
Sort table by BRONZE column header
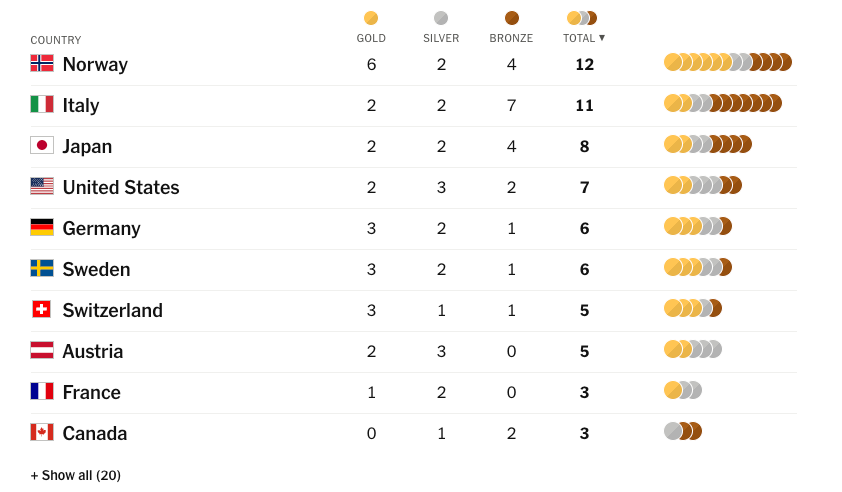click(x=511, y=38)
